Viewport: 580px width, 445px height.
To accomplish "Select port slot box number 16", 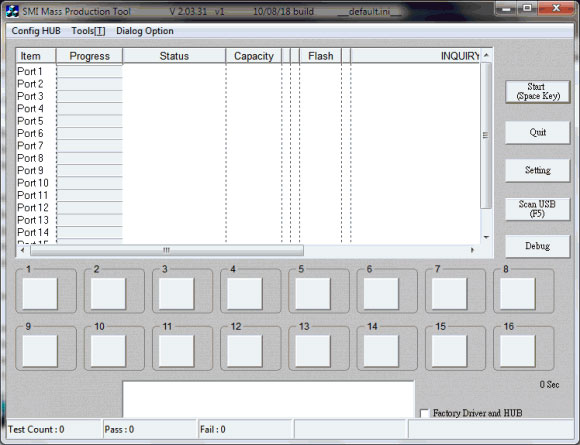I will [x=517, y=351].
